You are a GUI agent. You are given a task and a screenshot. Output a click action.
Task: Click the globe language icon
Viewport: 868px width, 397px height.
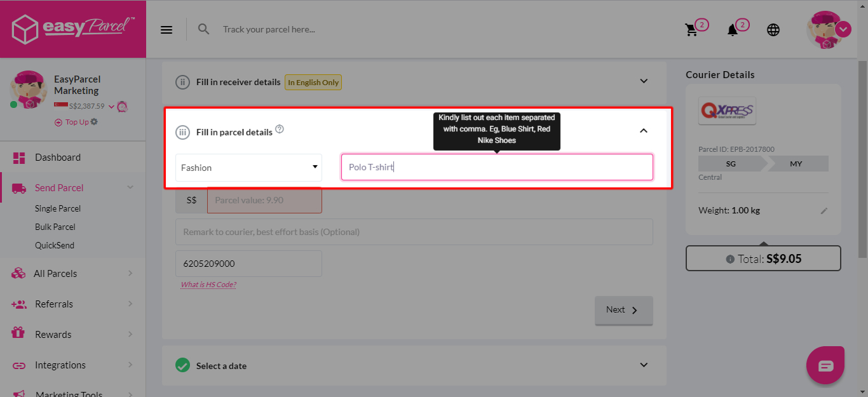pos(773,29)
